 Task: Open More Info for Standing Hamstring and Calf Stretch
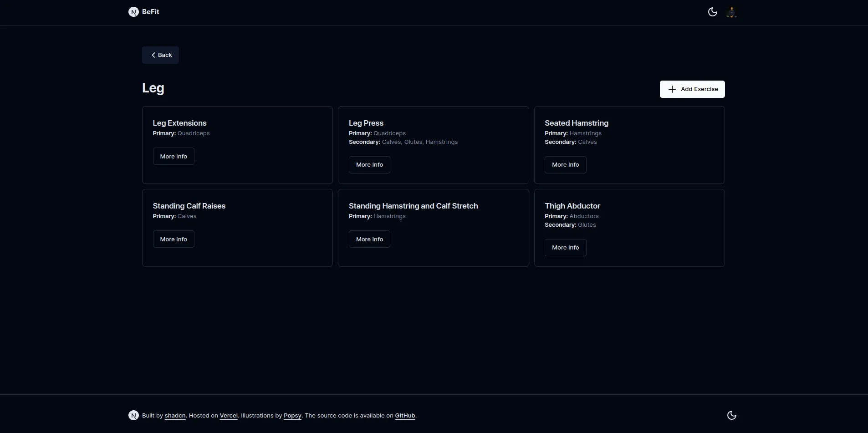369,239
